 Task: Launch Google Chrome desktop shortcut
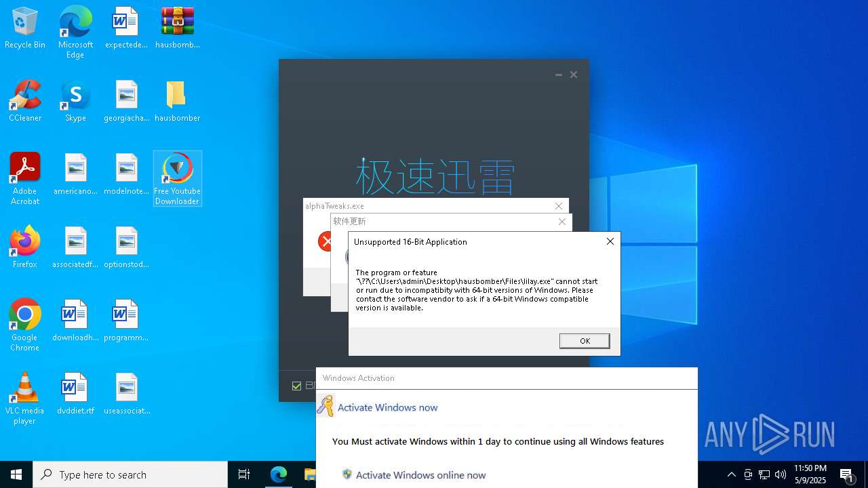25,325
